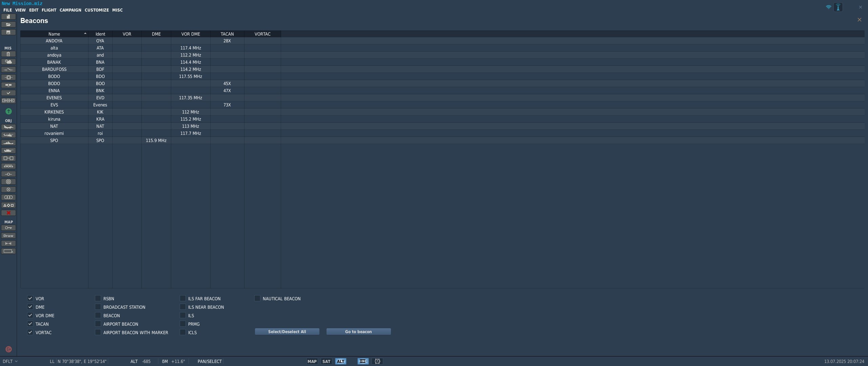Click the TACAN column header
Screen dimensions: 868x366
pos(227,34)
